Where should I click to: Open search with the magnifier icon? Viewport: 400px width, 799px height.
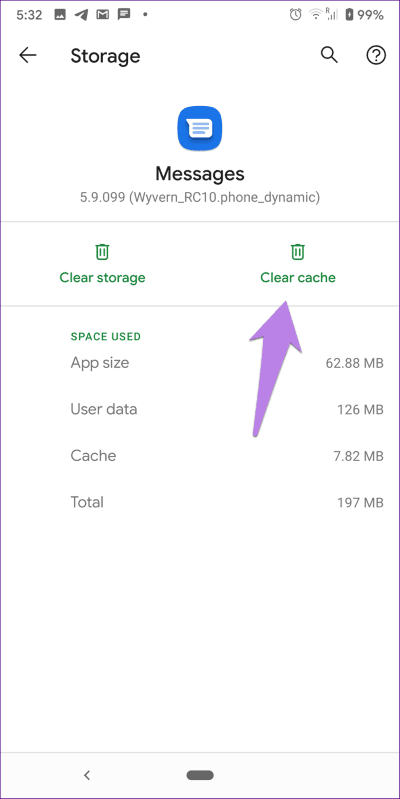329,55
